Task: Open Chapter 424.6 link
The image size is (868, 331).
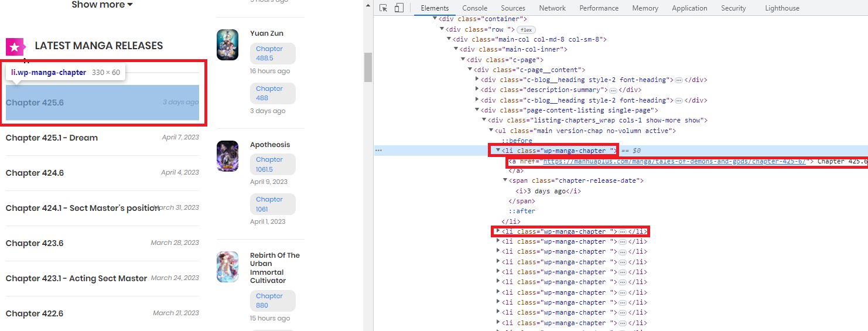Action: [x=35, y=173]
